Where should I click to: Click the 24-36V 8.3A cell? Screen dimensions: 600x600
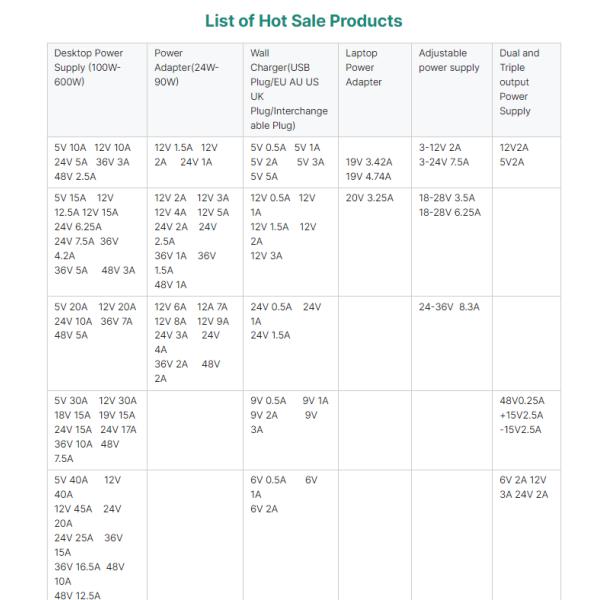(449, 307)
